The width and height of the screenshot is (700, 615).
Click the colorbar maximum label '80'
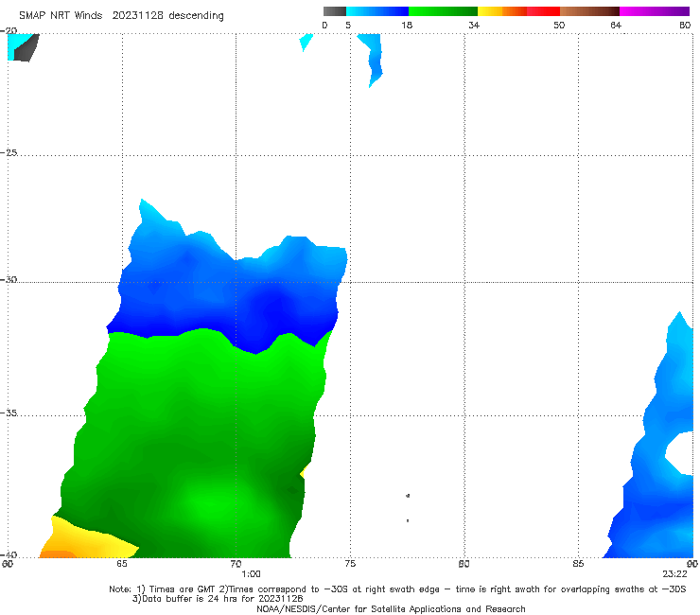tap(685, 25)
